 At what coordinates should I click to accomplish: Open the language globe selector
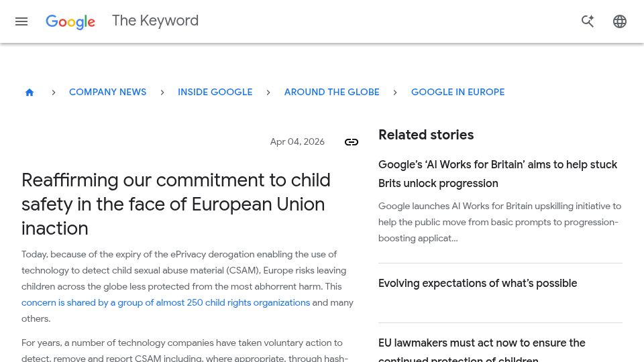(x=619, y=21)
